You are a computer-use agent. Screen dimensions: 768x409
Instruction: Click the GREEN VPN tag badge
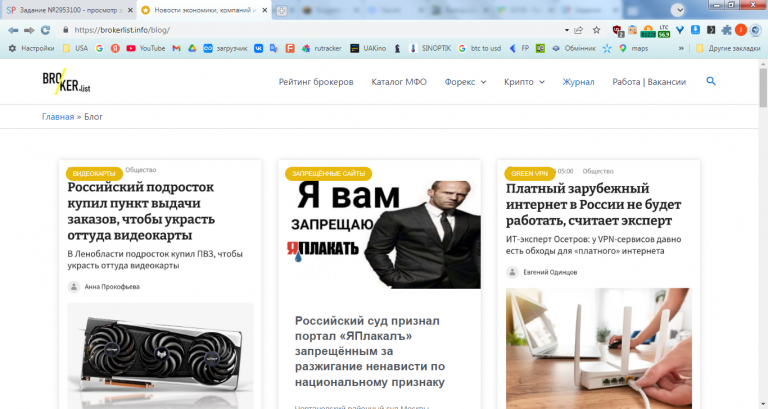pyautogui.click(x=529, y=173)
